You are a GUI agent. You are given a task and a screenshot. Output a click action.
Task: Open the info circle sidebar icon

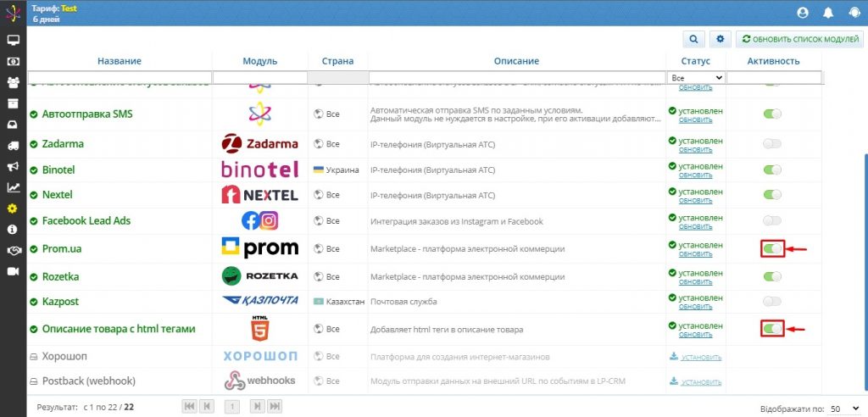13,230
